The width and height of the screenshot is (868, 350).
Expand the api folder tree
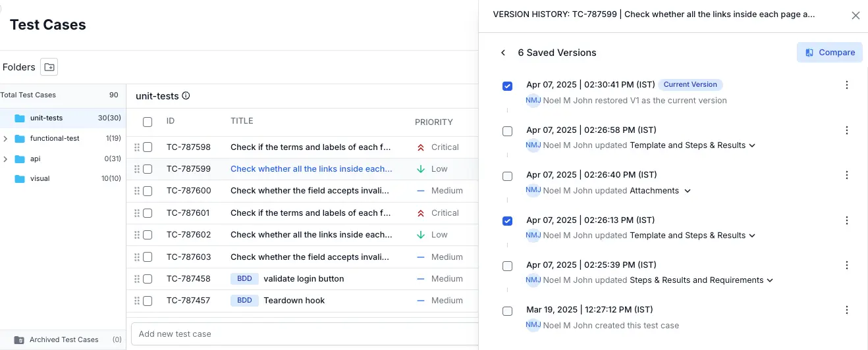click(6, 159)
